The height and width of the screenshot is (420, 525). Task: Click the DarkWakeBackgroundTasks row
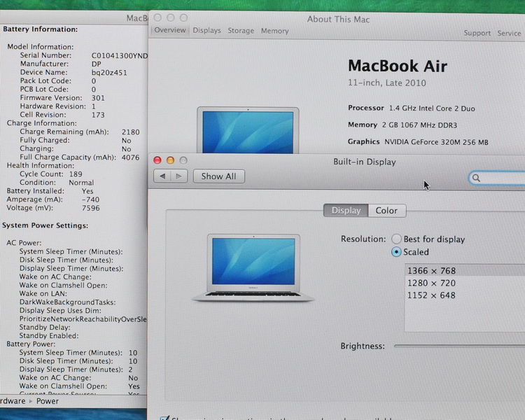[68, 302]
